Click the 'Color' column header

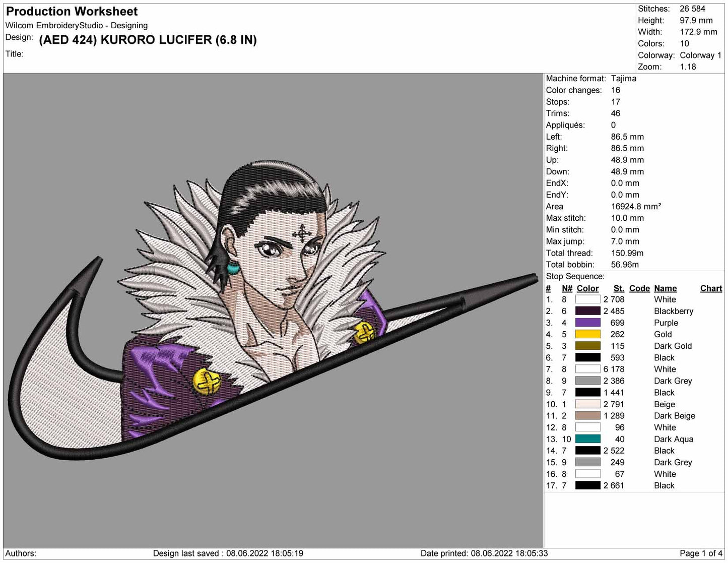(587, 288)
